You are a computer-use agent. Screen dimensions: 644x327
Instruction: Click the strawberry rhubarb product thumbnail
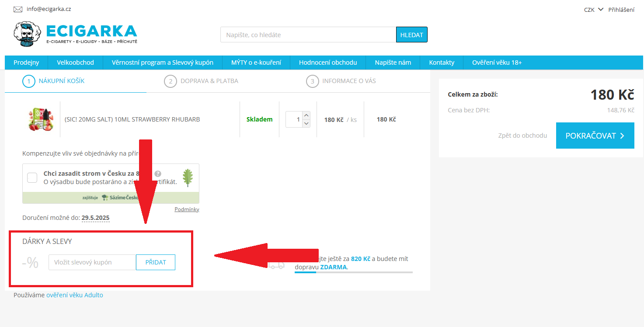[41, 119]
